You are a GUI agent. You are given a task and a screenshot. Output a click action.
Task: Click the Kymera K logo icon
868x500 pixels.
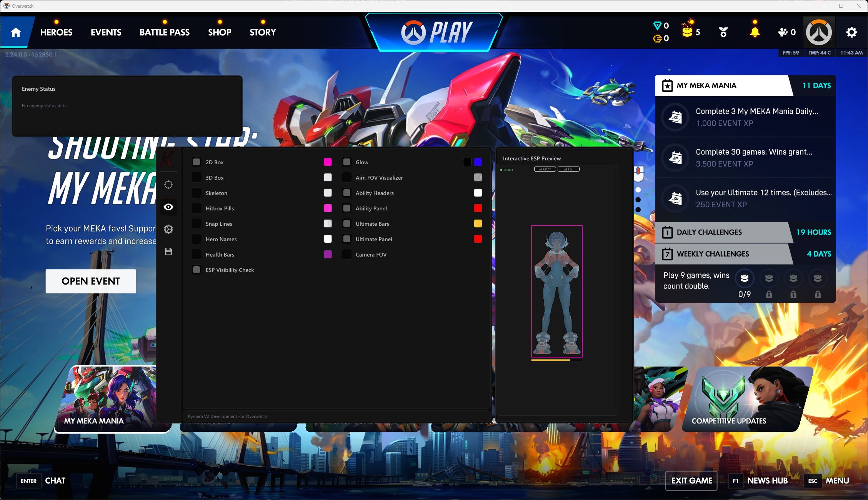[167, 159]
